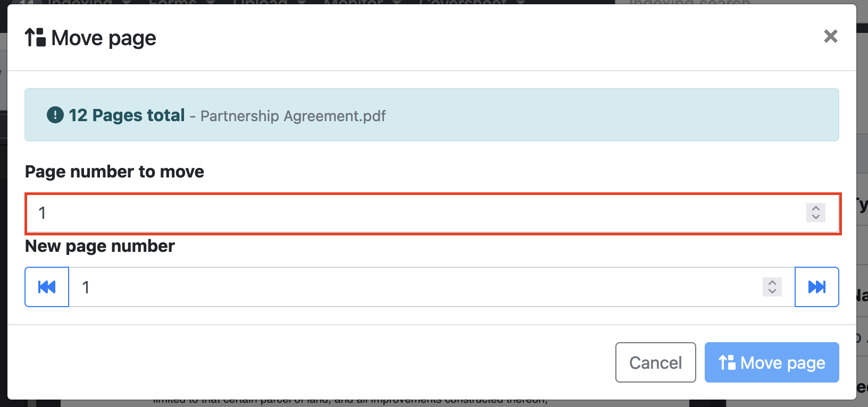Image resolution: width=868 pixels, height=407 pixels.
Task: Click the Move page dialog heading
Action: [x=104, y=38]
